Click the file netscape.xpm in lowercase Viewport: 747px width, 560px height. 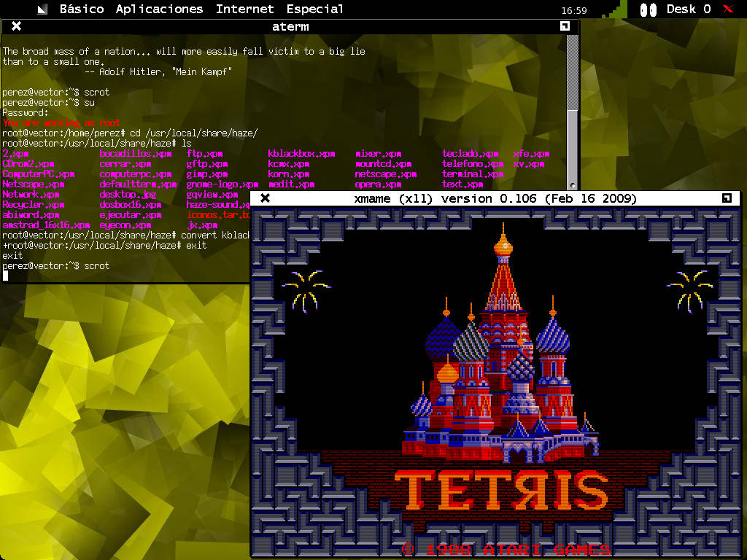pos(386,174)
